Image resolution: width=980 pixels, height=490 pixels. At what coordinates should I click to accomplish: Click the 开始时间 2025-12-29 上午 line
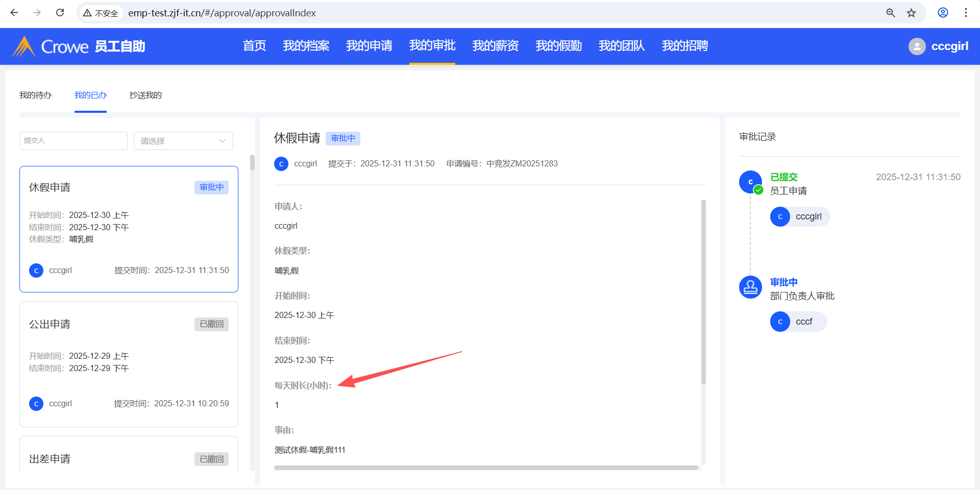click(79, 356)
